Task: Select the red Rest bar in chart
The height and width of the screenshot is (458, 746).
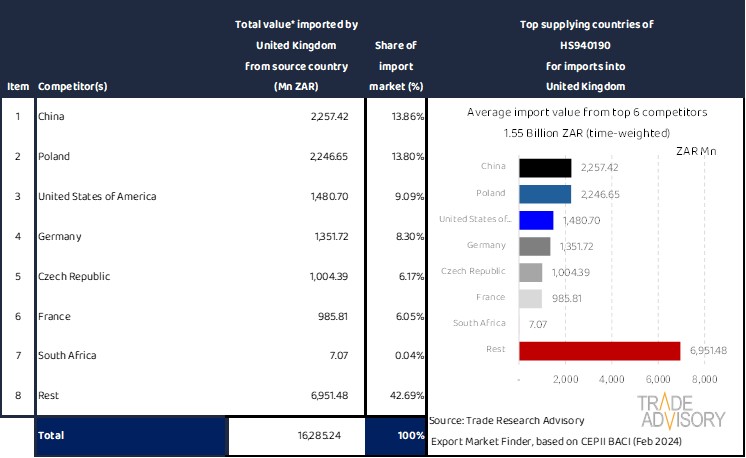Action: coord(599,350)
